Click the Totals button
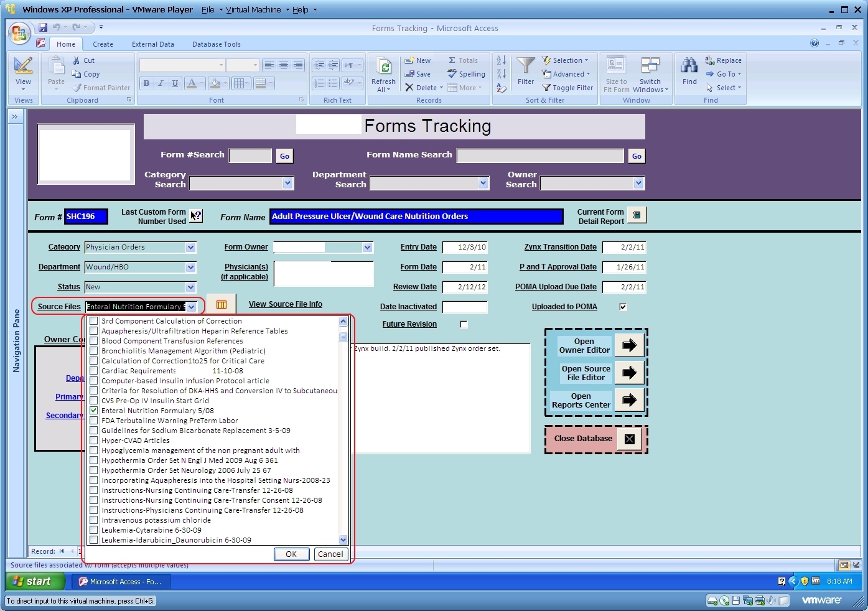868x611 pixels. tap(463, 60)
